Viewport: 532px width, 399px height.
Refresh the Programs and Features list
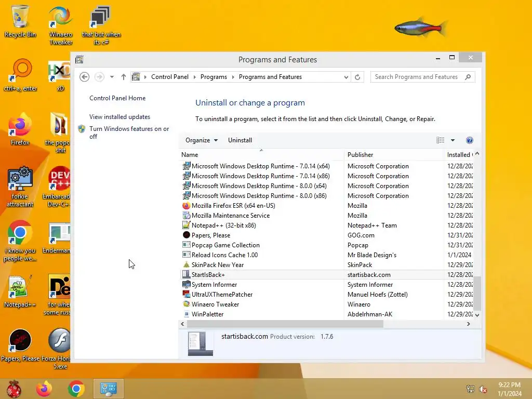pyautogui.click(x=357, y=77)
